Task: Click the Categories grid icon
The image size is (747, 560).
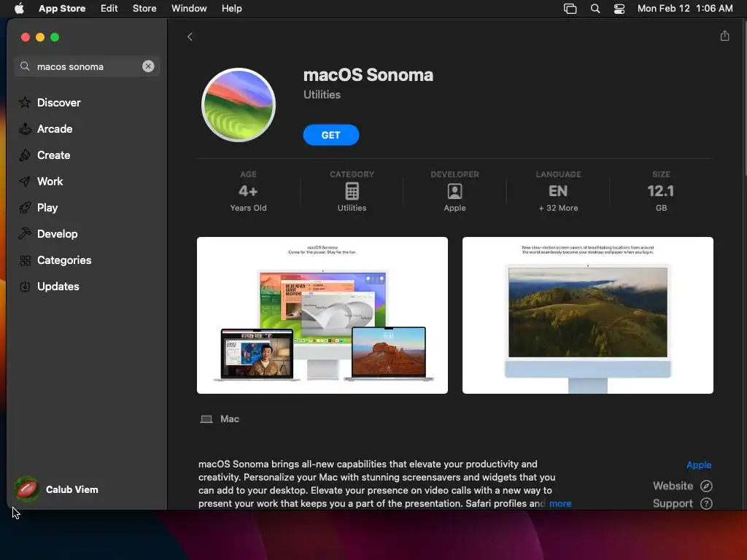Action: coord(25,260)
